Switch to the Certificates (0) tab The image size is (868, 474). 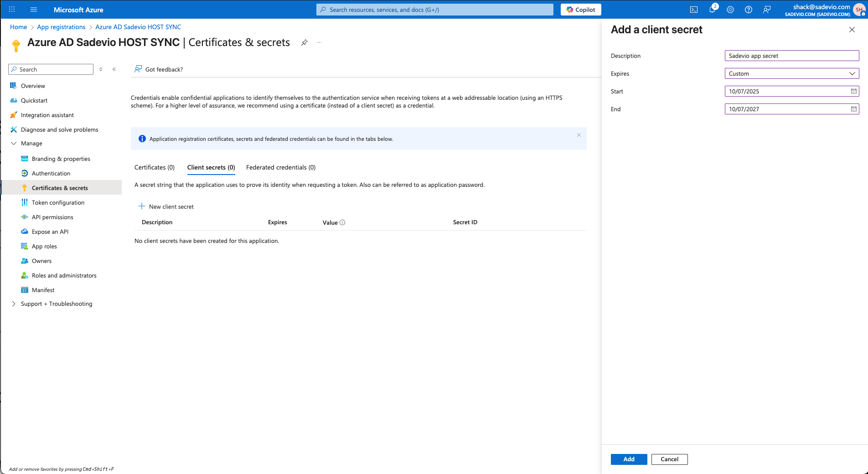click(x=154, y=167)
